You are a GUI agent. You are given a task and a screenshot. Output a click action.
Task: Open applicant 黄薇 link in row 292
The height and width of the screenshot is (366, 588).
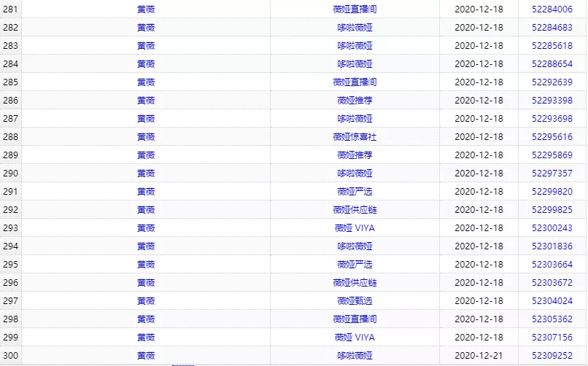pos(146,210)
